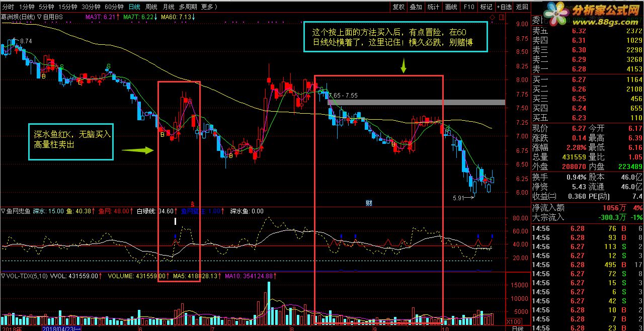Select the 60分钟 period tab
The width and height of the screenshot is (644, 331).
click(x=114, y=7)
